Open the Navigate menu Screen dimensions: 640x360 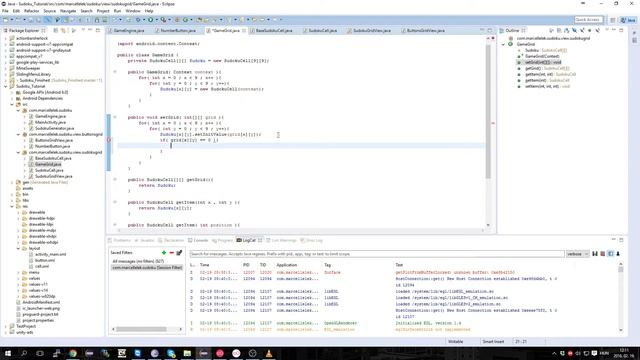pos(68,11)
